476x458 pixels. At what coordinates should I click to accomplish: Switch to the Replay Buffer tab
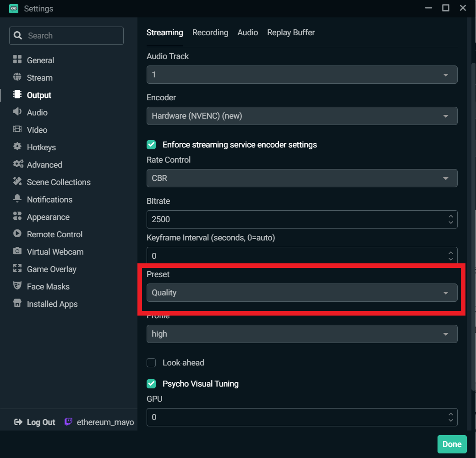[291, 33]
